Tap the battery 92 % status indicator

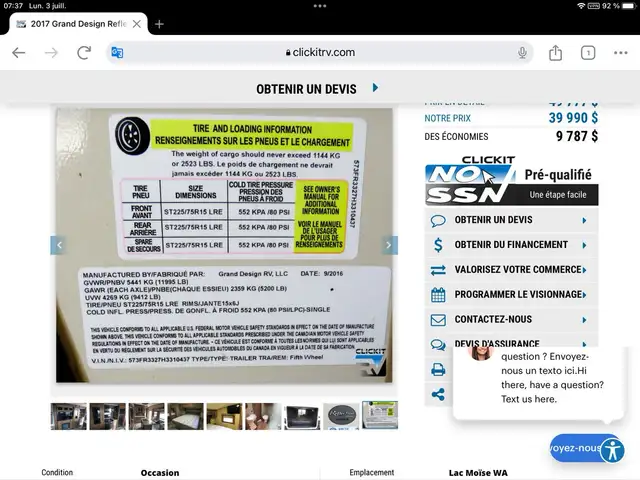(618, 6)
